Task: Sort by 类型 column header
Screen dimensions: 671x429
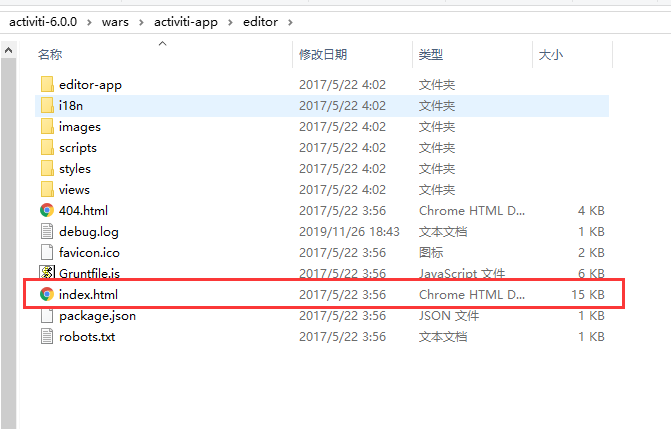Action: [x=431, y=55]
